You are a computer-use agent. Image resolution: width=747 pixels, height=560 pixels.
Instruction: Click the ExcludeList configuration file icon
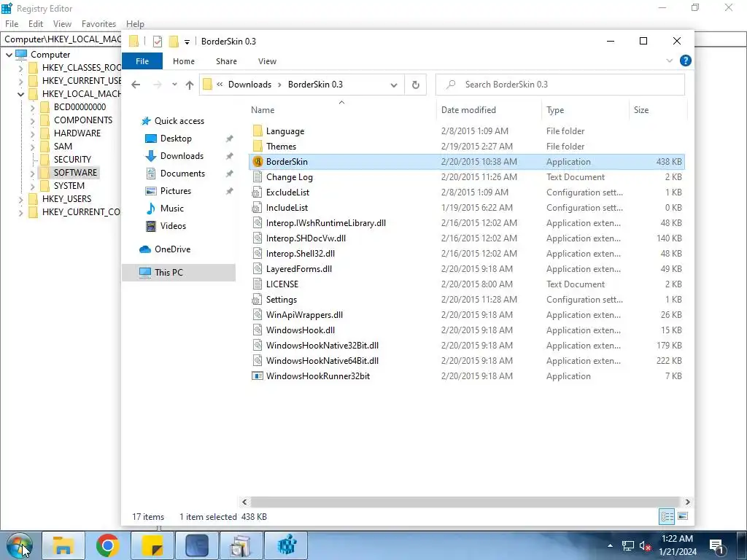(258, 192)
